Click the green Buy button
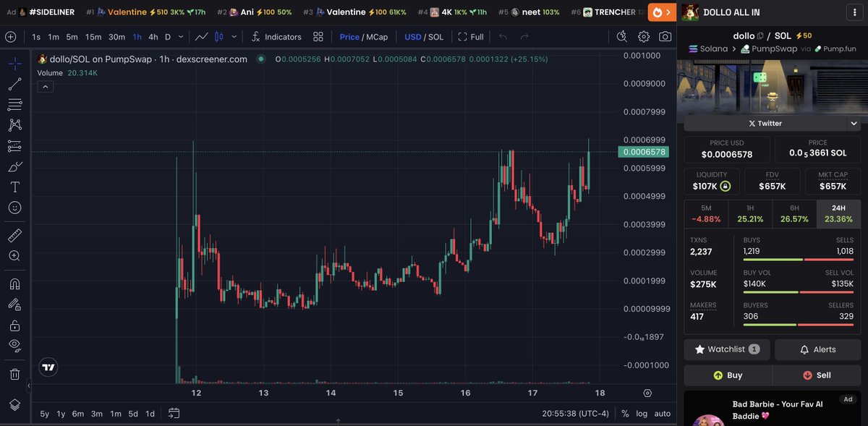 click(x=728, y=375)
